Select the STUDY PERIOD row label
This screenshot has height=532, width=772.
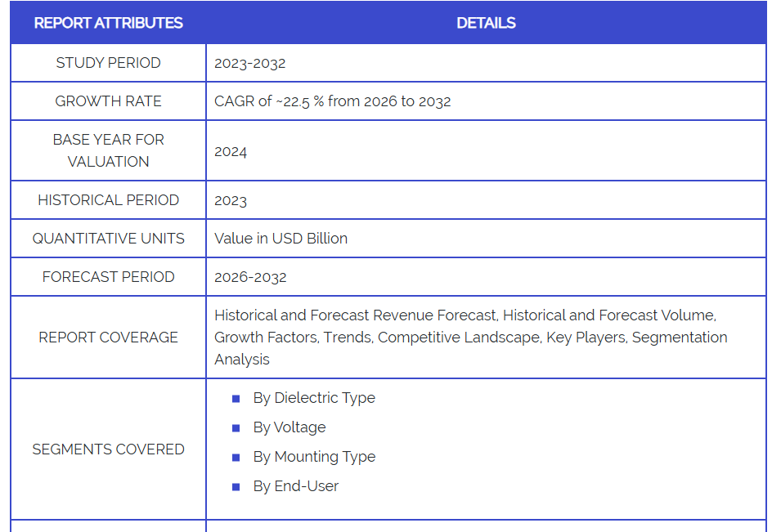(x=108, y=63)
